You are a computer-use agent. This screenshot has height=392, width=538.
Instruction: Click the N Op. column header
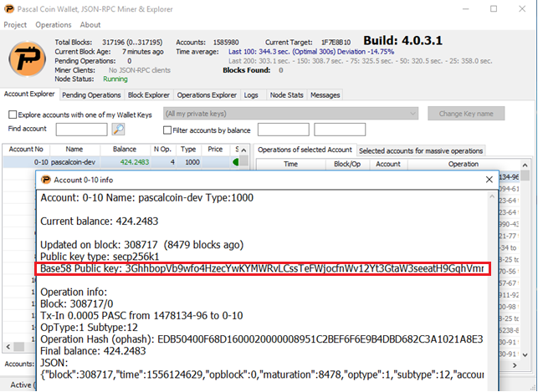click(x=162, y=149)
